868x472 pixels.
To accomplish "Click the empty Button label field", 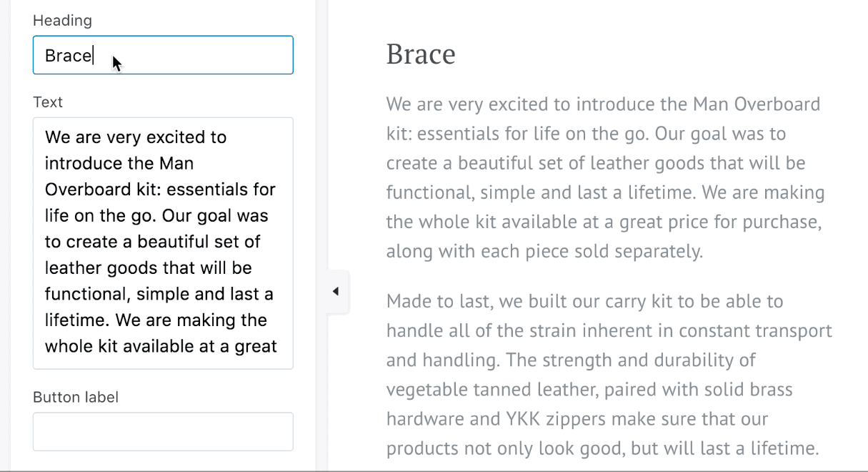I will coord(163,431).
